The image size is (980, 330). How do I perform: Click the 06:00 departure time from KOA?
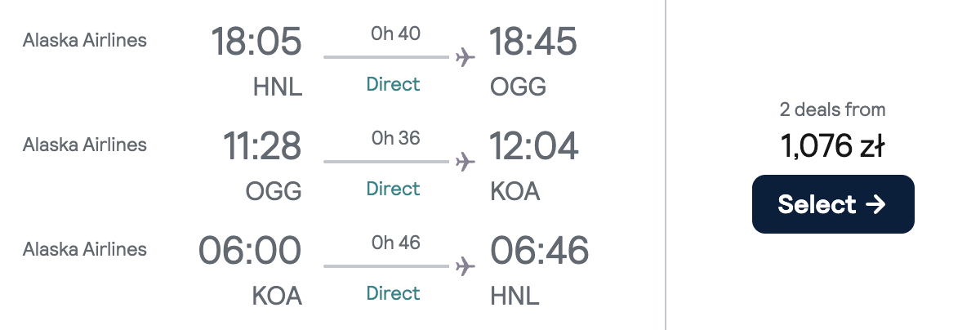click(x=251, y=251)
